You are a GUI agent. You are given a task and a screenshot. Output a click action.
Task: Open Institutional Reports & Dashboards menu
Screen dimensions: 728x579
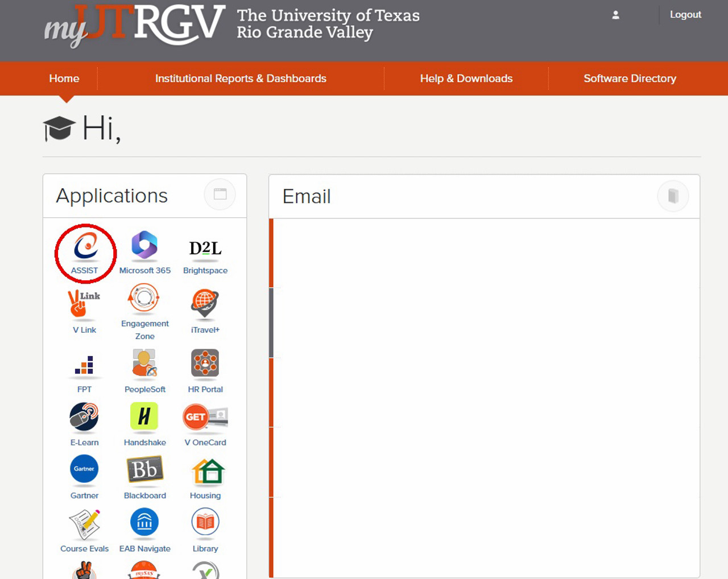click(x=241, y=78)
